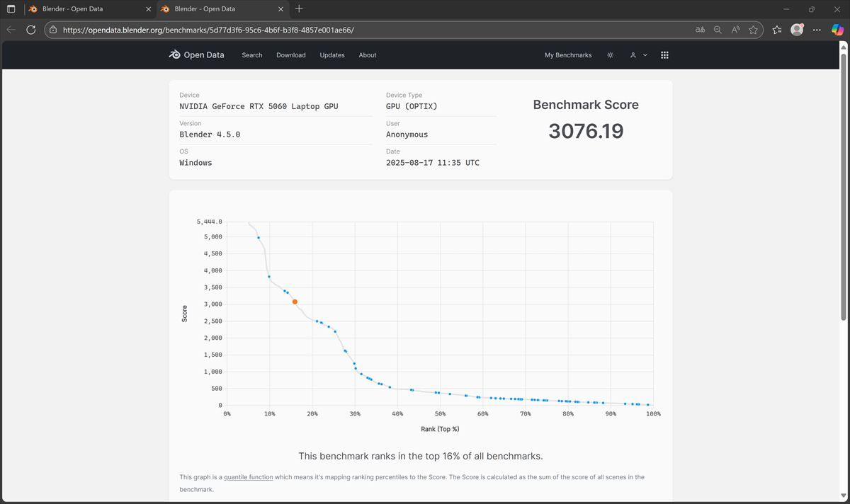
Task: Close the active Blender - Open Data tab
Action: click(x=281, y=9)
